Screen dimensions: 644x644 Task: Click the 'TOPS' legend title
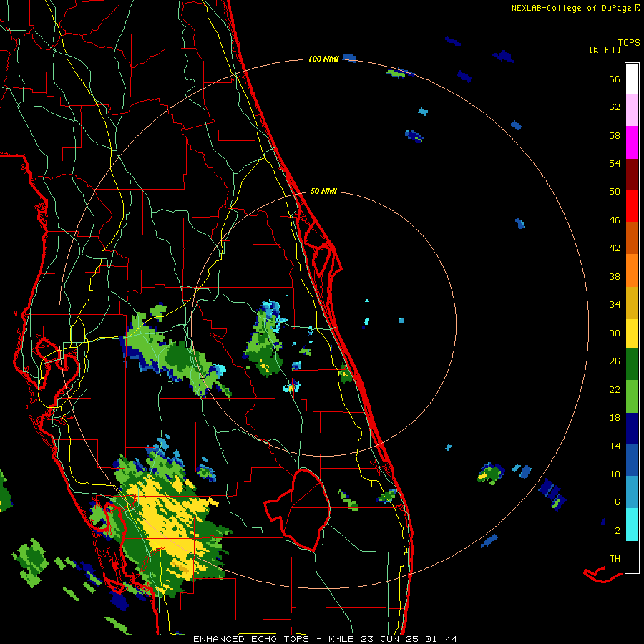pyautogui.click(x=629, y=43)
